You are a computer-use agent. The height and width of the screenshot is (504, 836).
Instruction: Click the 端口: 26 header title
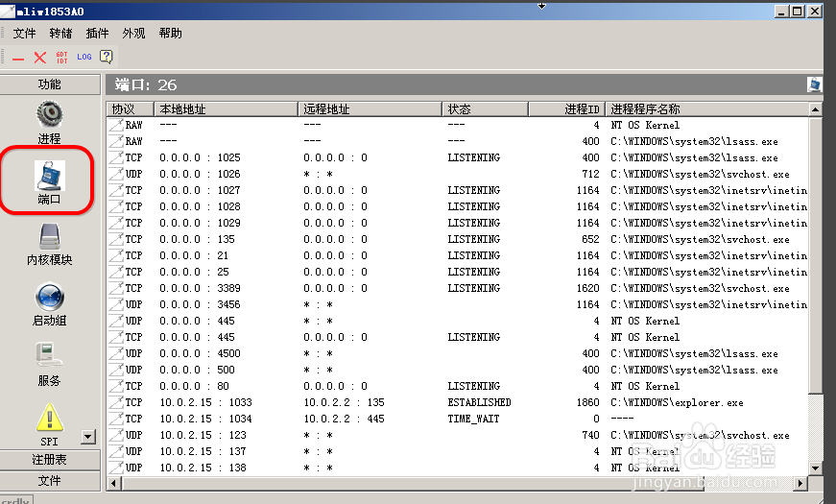click(146, 84)
